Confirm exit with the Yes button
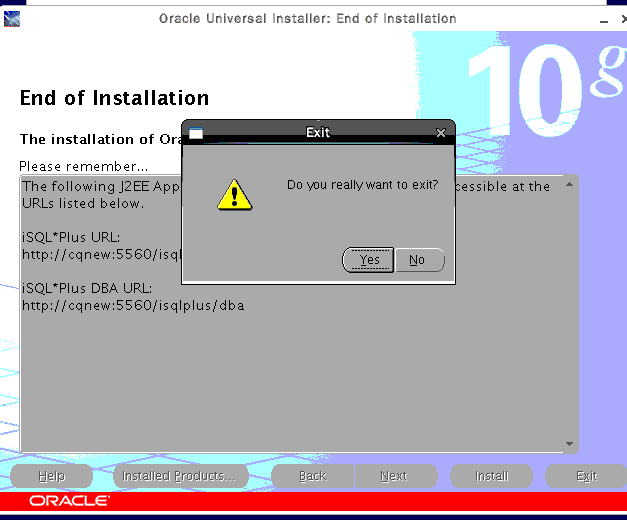This screenshot has width=627, height=520. click(368, 260)
